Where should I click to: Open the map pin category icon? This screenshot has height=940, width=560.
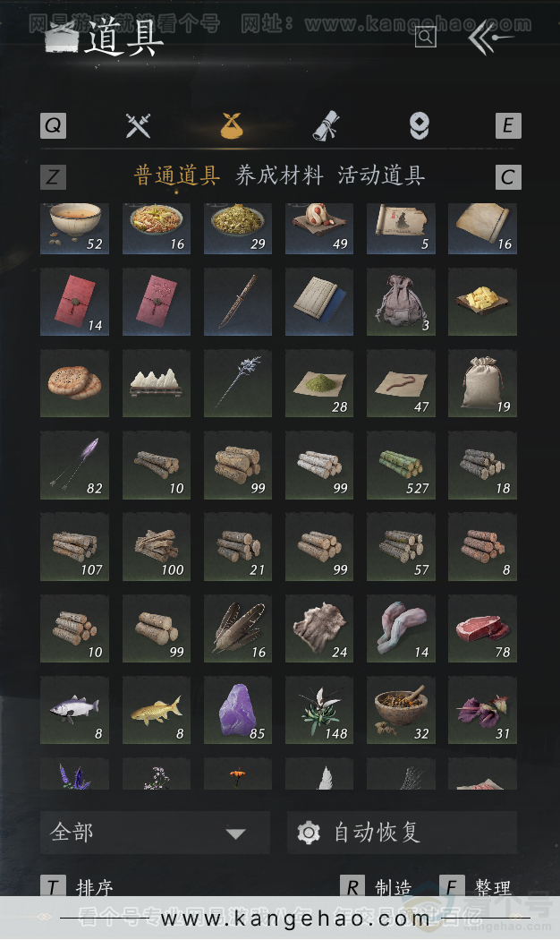(420, 126)
